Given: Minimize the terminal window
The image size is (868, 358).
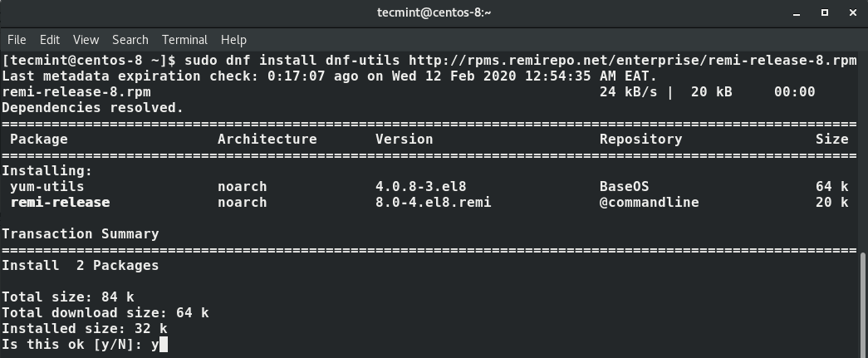Looking at the screenshot, I should point(797,12).
